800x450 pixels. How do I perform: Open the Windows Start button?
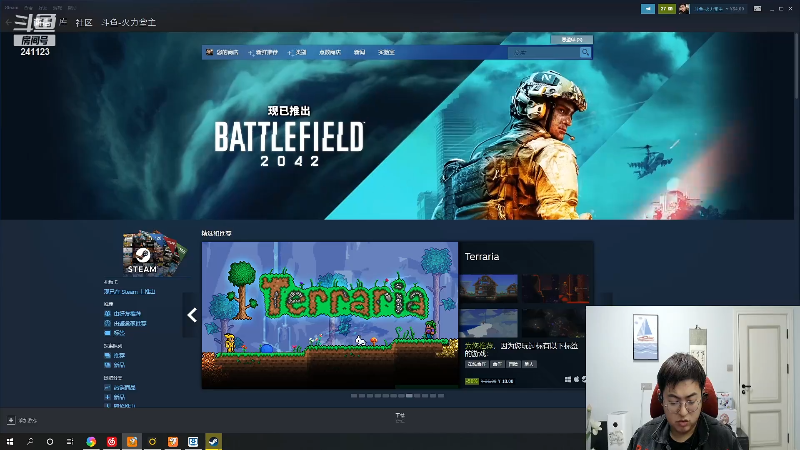tap(10, 441)
